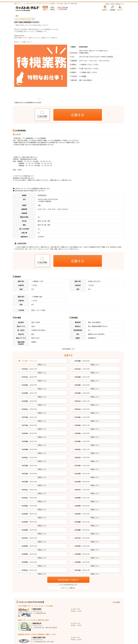Open the 全国の案件数 button in header

pos(52,8)
